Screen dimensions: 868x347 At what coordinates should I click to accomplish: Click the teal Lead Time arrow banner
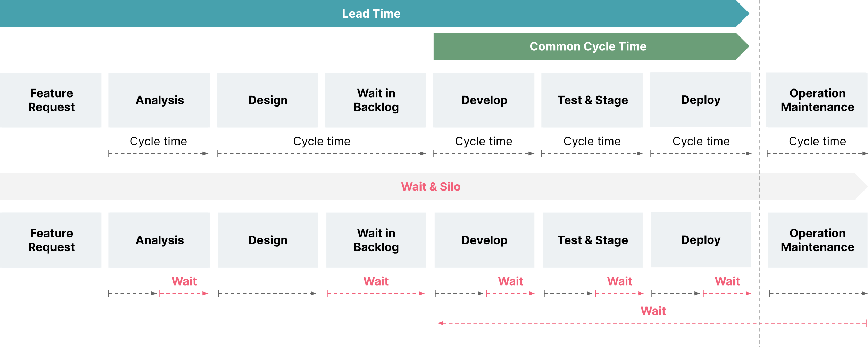coord(374,14)
